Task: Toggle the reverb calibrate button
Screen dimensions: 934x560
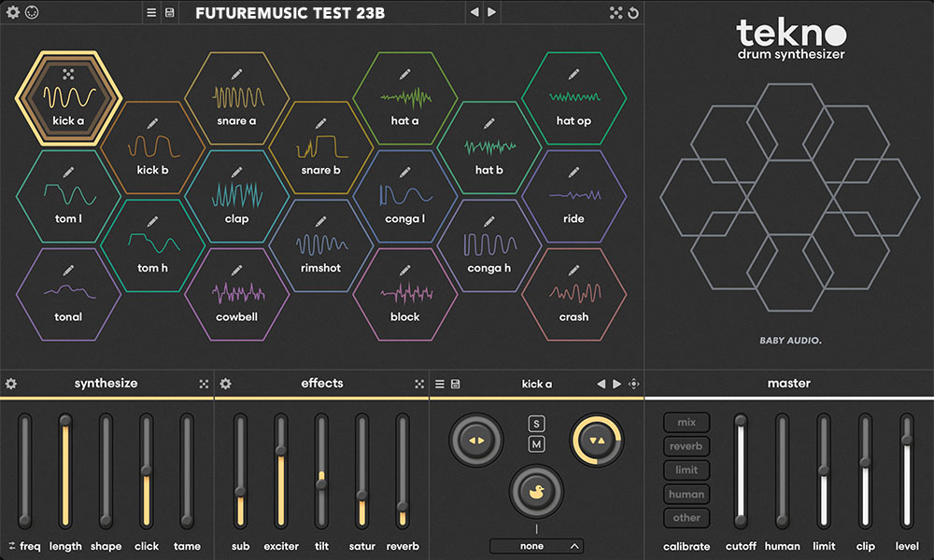Action: tap(686, 446)
